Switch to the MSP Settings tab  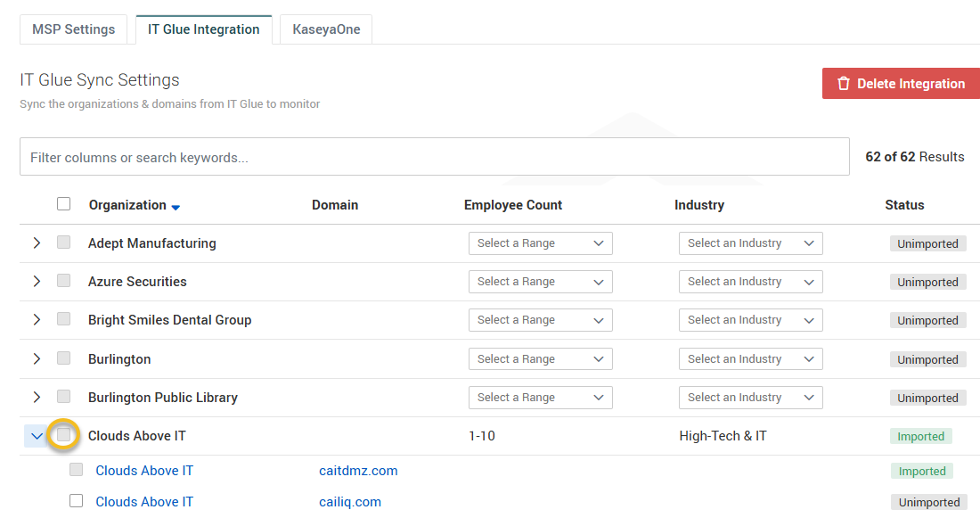(73, 29)
